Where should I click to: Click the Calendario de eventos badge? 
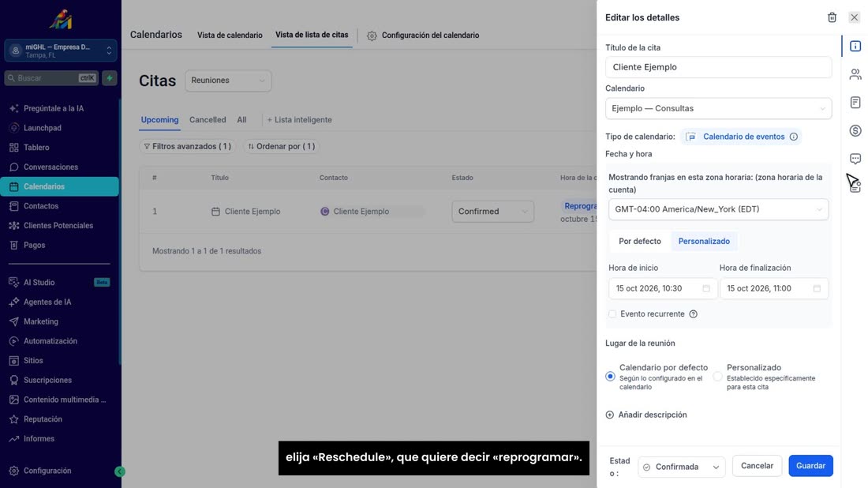tap(741, 137)
